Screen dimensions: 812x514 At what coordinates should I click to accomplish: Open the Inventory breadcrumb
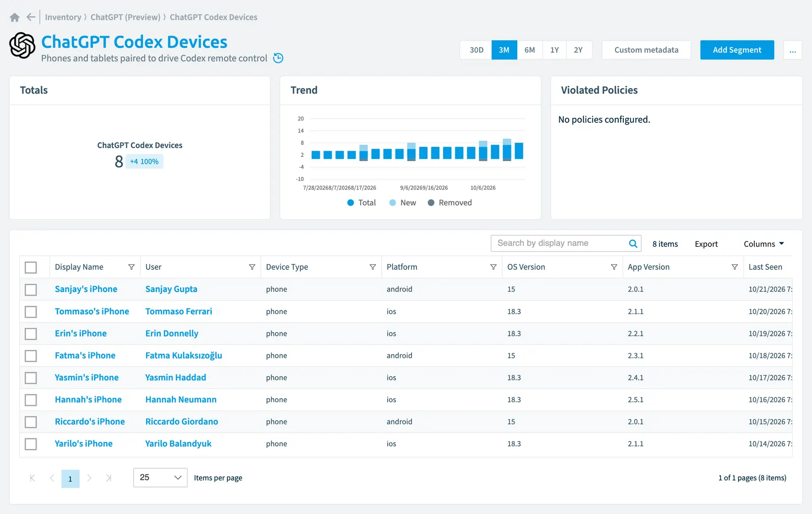pyautogui.click(x=63, y=17)
